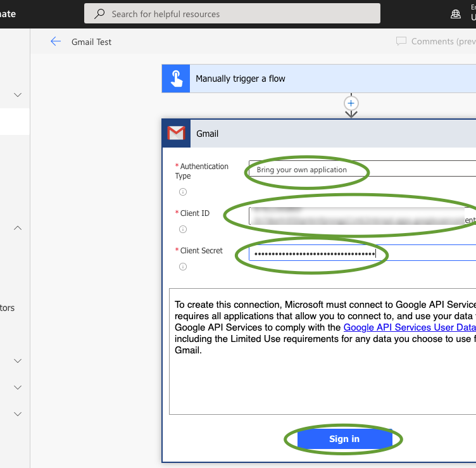
Task: Click the plus insert step button
Action: tap(351, 103)
